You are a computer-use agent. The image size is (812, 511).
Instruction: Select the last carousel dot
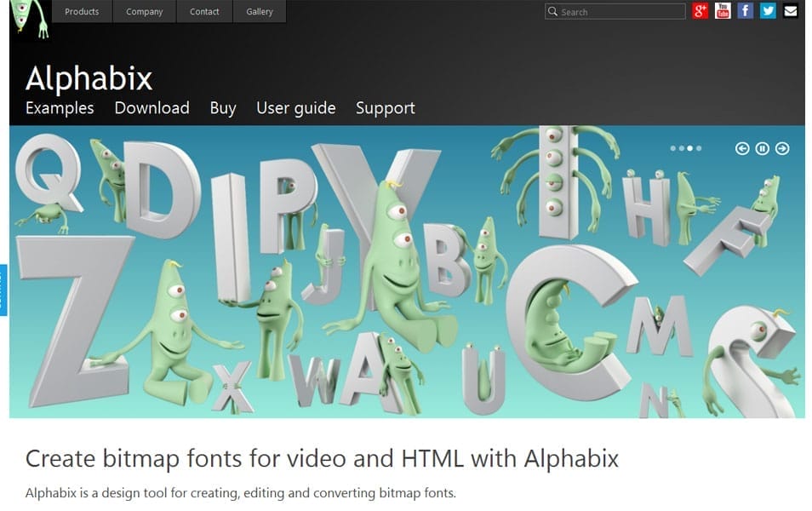pos(698,148)
